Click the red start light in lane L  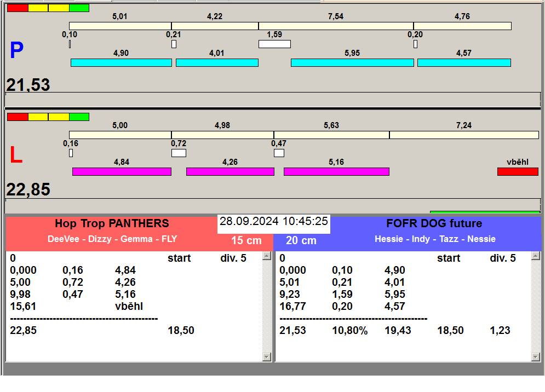[x=18, y=117]
